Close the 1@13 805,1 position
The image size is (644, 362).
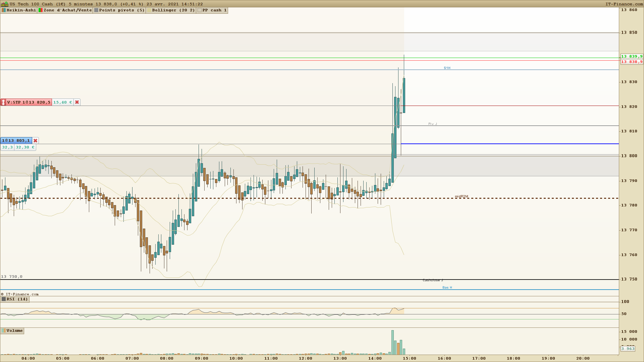[x=35, y=140]
